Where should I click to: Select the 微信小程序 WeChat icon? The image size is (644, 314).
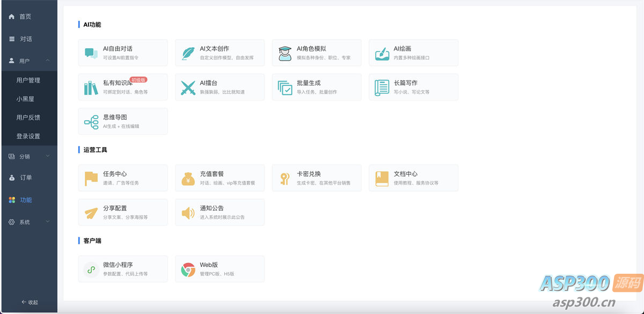[x=90, y=268]
